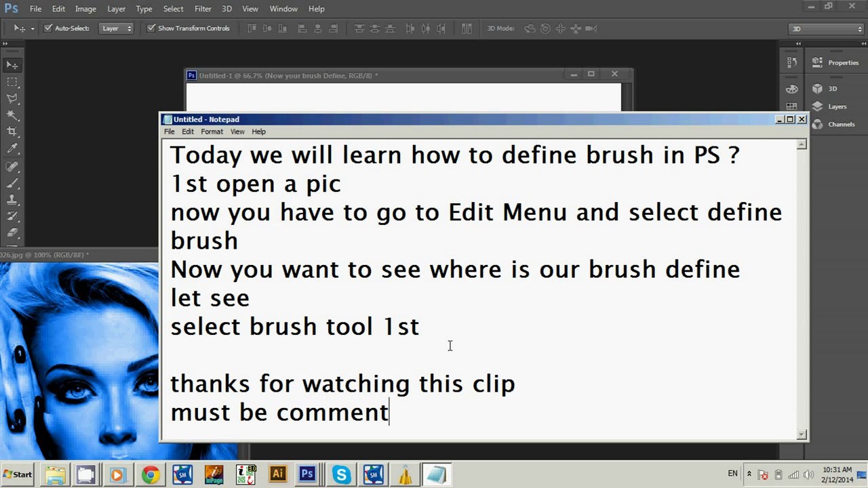This screenshot has width=868, height=488.
Task: Open the Notepad Help menu
Action: click(x=258, y=131)
